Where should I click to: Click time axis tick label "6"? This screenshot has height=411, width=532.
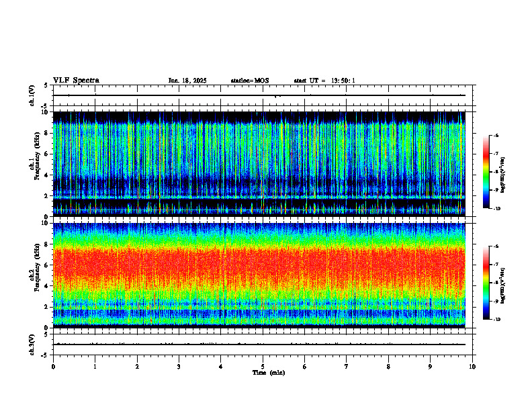click(305, 367)
